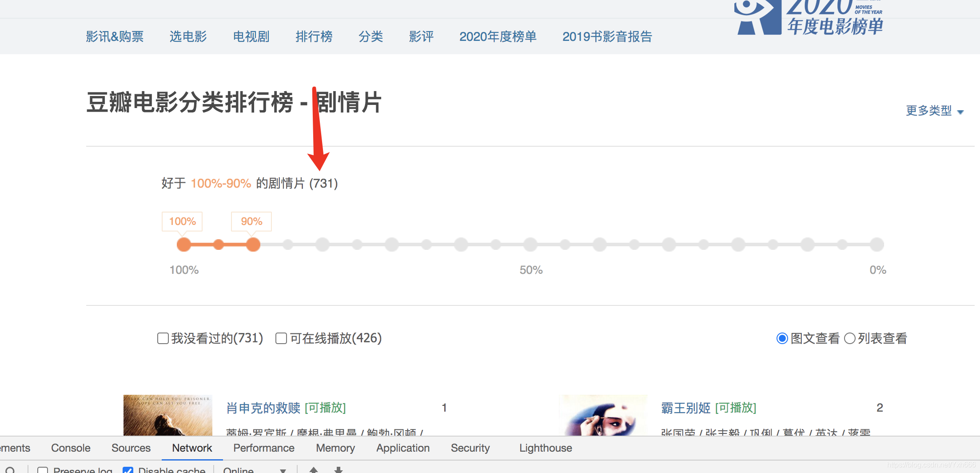Click the 100% orange slider handle
Image resolution: width=980 pixels, height=473 pixels.
(x=184, y=245)
